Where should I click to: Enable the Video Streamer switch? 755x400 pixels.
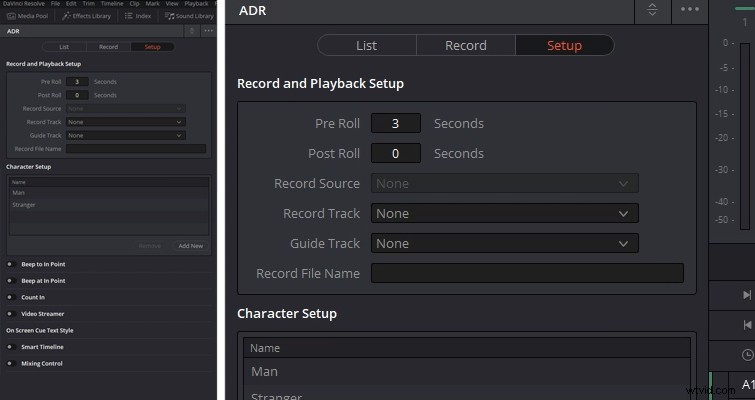point(11,314)
